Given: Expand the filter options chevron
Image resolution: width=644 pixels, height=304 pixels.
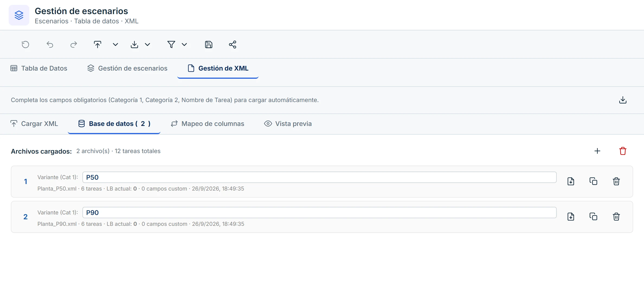Looking at the screenshot, I should (184, 45).
